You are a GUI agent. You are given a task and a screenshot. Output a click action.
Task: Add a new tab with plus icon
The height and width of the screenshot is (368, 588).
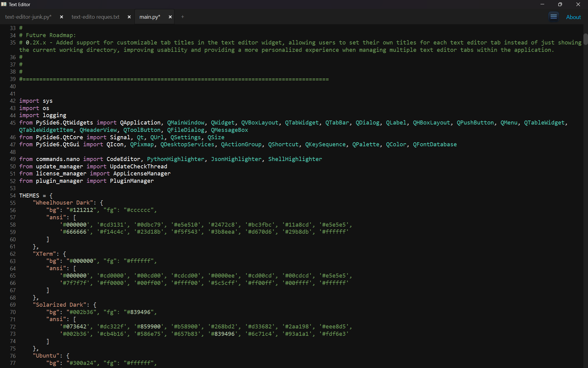click(183, 17)
